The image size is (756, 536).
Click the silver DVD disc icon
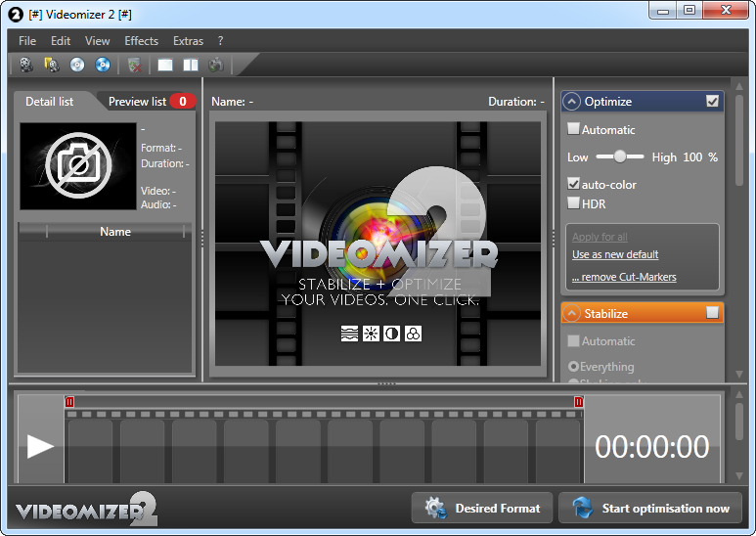(x=77, y=65)
